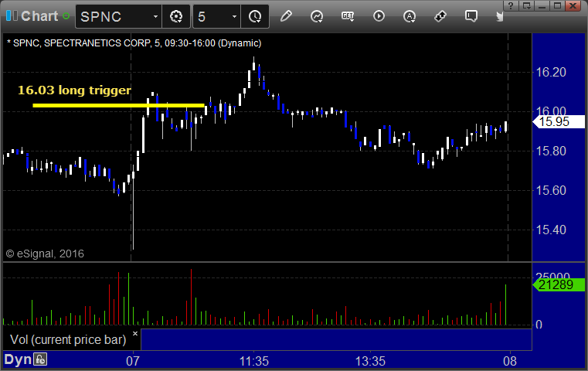
Task: Open the chat comment icon
Action: 471,16
